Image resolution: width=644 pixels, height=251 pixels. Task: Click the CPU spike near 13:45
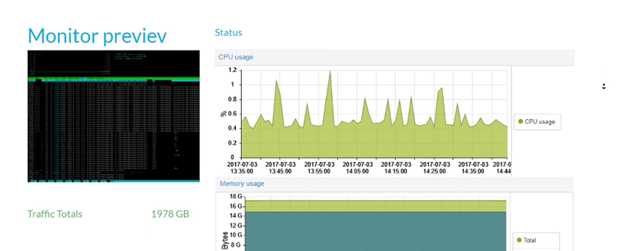pos(276,82)
